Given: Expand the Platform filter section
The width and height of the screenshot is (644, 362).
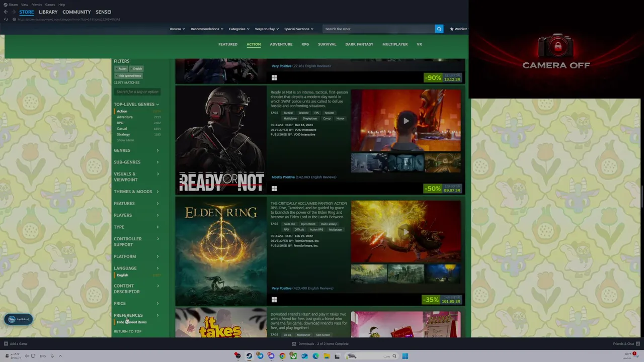Looking at the screenshot, I should 136,256.
